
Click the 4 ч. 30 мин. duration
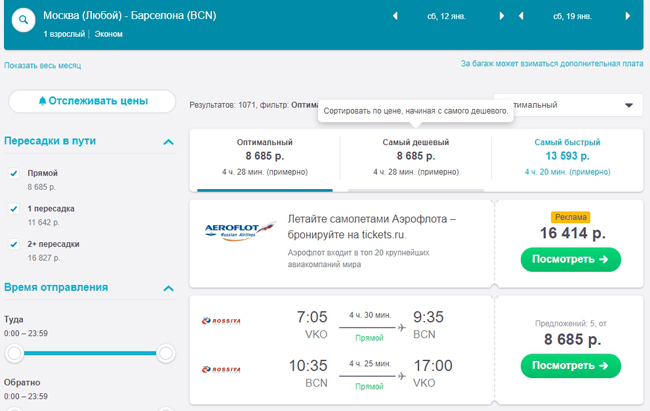[370, 315]
